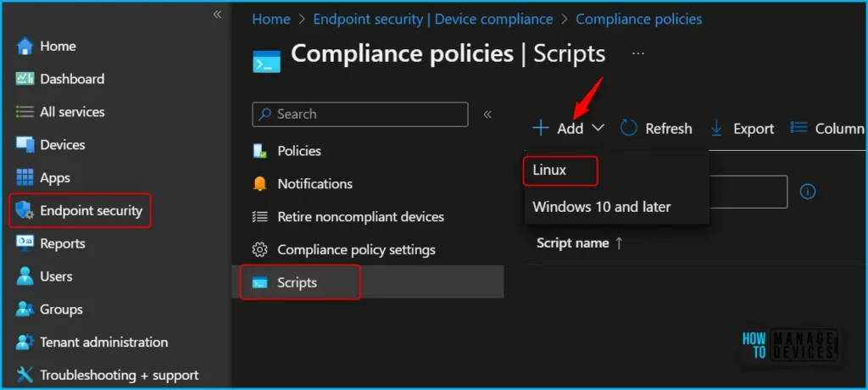Focus the blade Search input field
Image resolution: width=868 pixels, height=390 pixels.
(x=360, y=114)
